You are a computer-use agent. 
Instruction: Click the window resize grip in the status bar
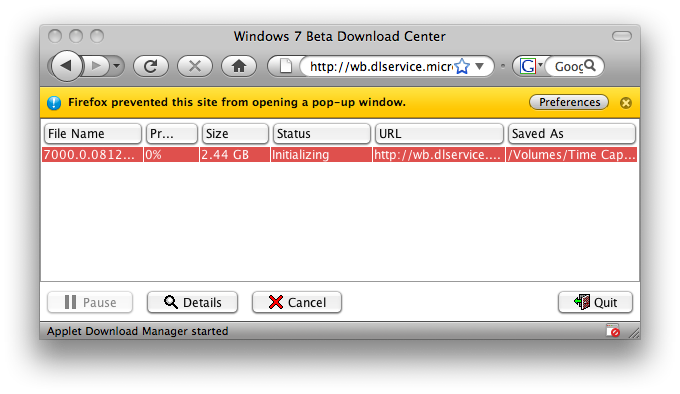[634, 333]
